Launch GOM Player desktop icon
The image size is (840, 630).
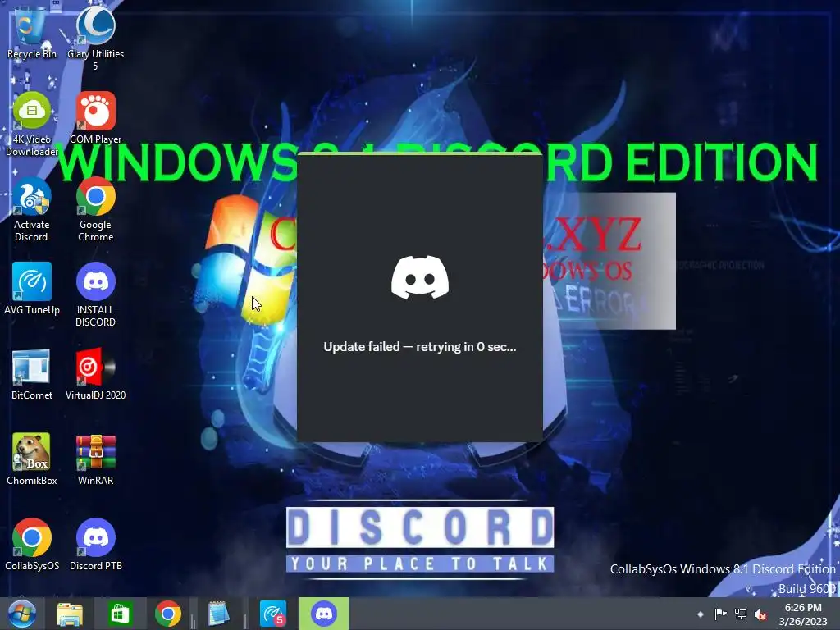tap(95, 118)
